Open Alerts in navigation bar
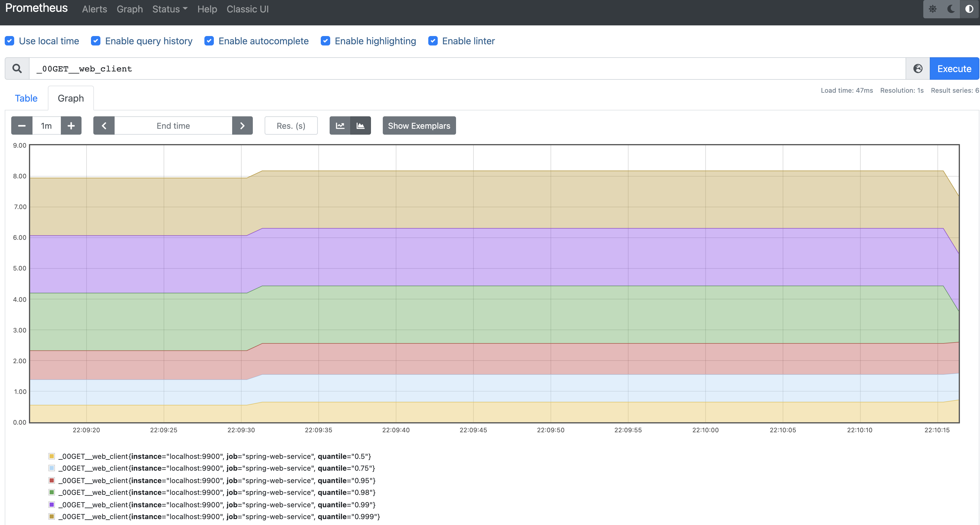The image size is (980, 525). point(94,9)
